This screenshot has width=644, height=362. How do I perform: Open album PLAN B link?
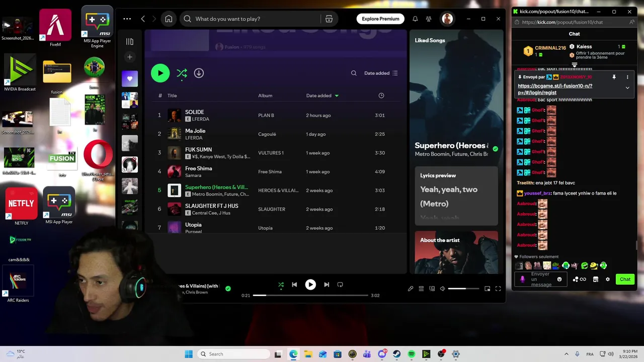click(266, 116)
